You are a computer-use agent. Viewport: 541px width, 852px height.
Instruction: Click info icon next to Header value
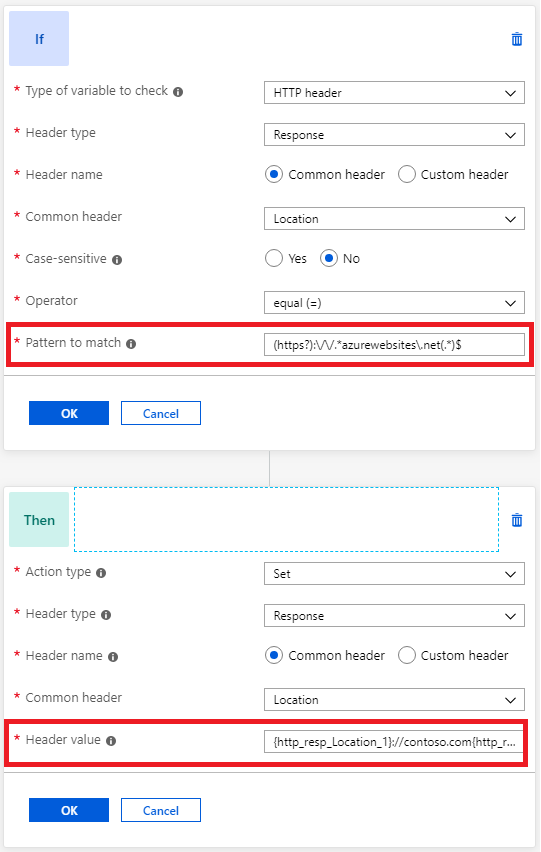[x=111, y=741]
